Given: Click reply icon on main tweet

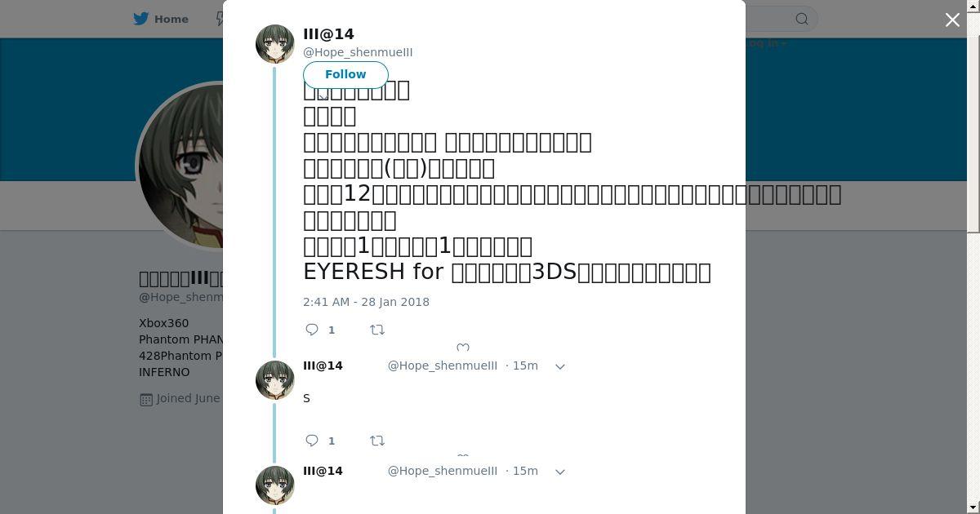Looking at the screenshot, I should (x=312, y=330).
